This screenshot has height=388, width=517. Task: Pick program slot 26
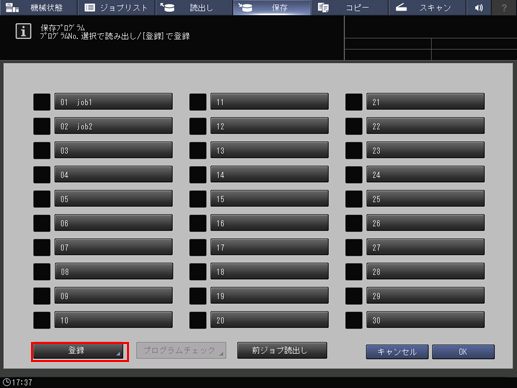tap(425, 223)
